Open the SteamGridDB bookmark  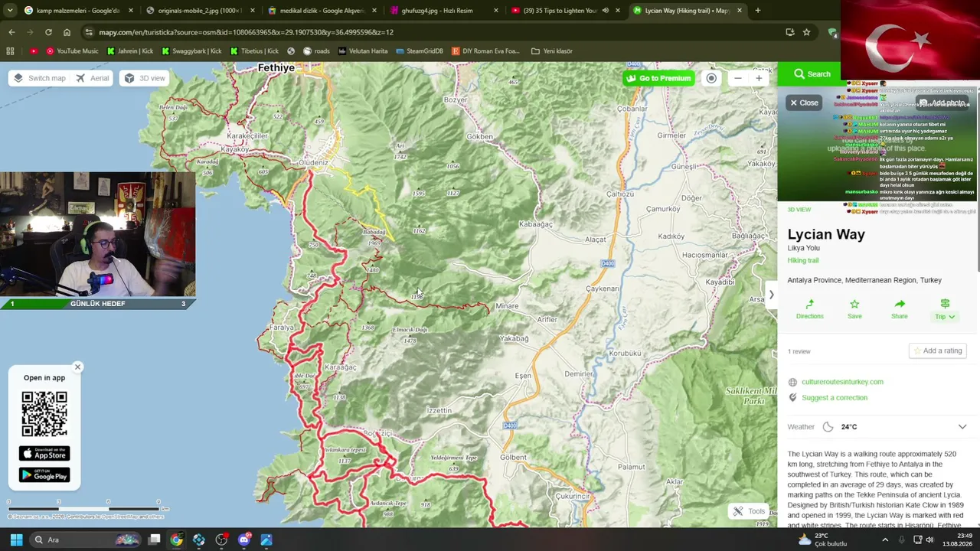pyautogui.click(x=420, y=51)
